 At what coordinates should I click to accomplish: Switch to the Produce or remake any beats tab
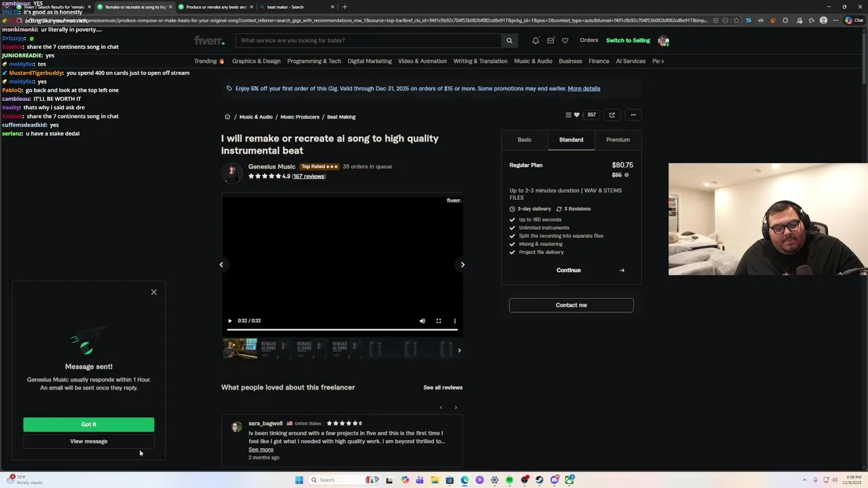216,7
